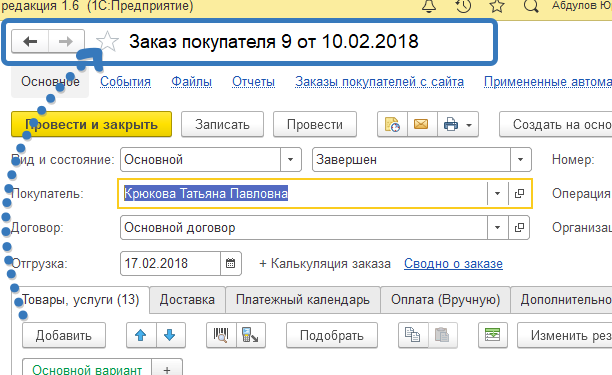This screenshot has width=612, height=375.
Task: Expand the Покупатель dropdown
Action: (498, 194)
